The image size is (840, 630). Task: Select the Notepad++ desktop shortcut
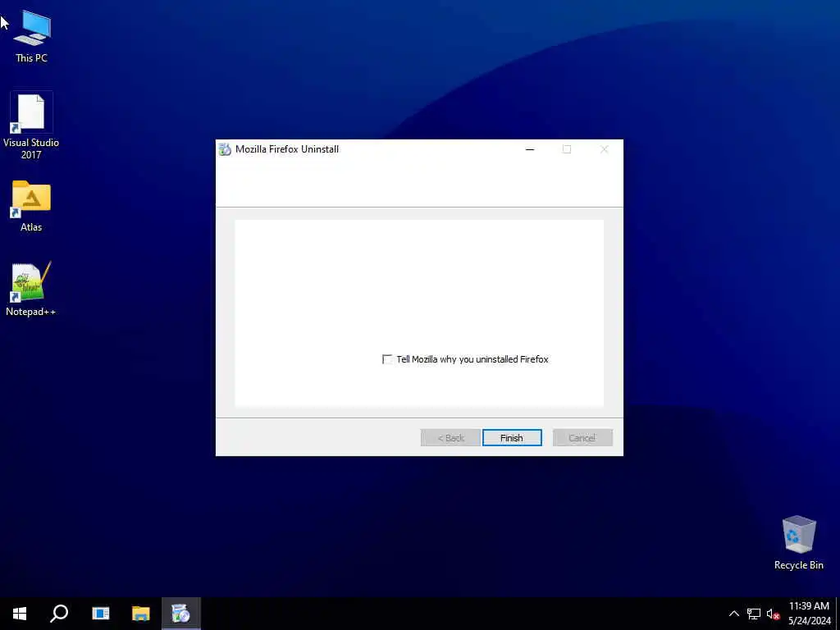pos(31,290)
